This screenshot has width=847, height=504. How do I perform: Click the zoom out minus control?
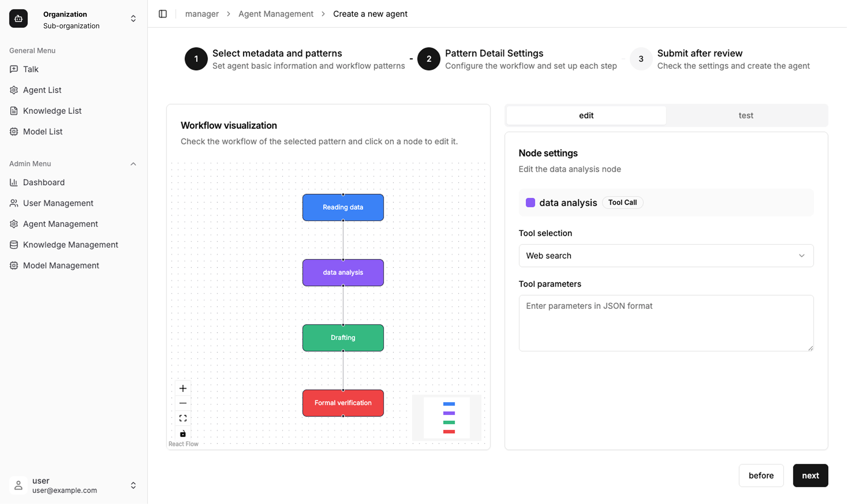(183, 403)
